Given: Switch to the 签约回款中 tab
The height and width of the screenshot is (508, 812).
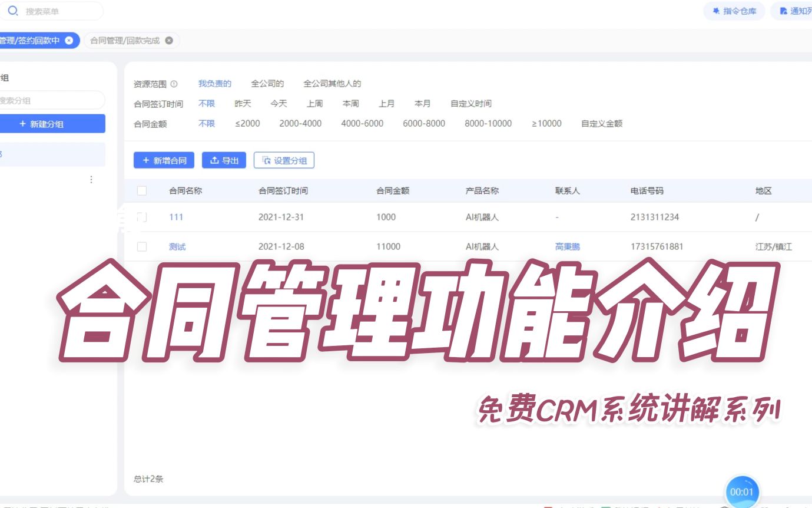Looking at the screenshot, I should (30, 41).
